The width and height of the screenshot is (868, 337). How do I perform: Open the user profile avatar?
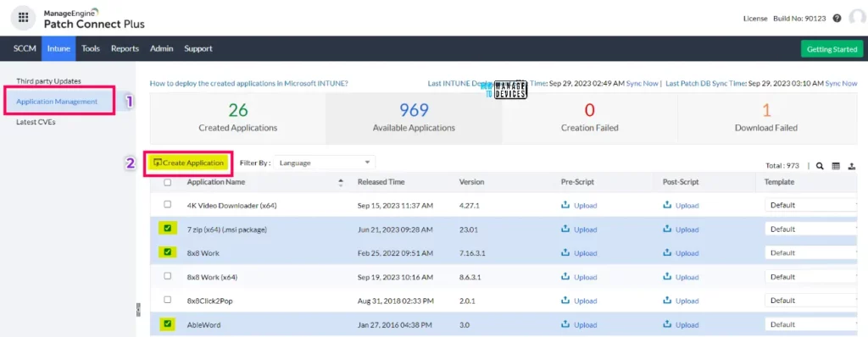click(857, 19)
